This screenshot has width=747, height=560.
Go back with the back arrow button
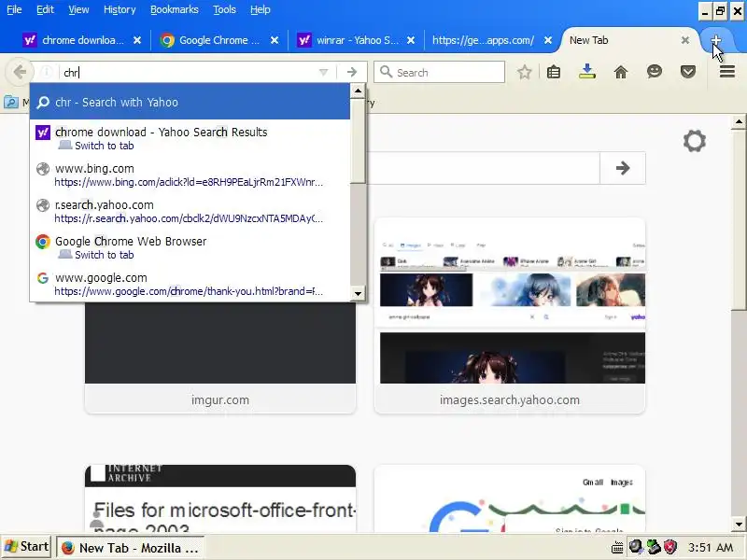(20, 73)
